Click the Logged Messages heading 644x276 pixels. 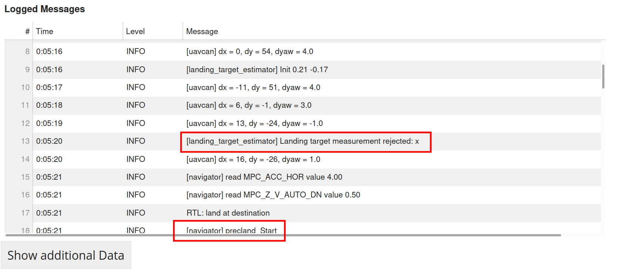45,9
